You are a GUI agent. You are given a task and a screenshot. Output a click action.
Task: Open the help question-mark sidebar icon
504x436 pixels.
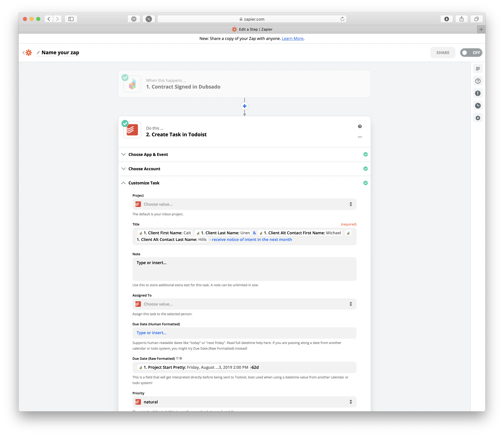(x=478, y=81)
